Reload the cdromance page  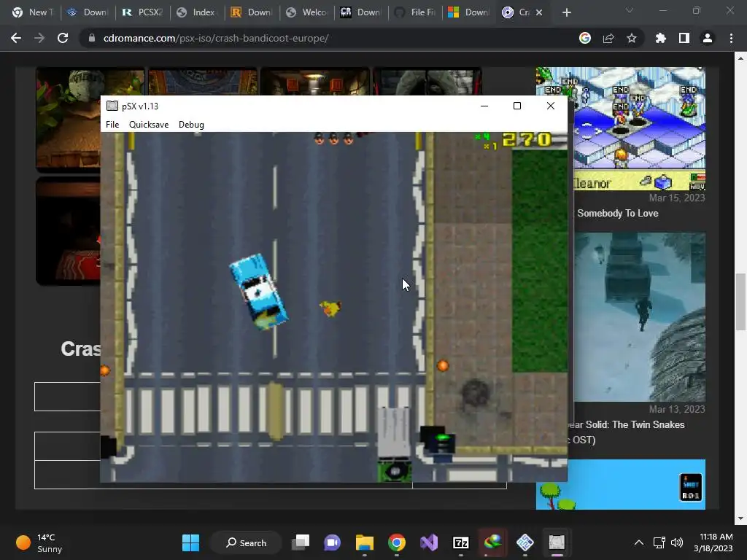pos(63,38)
